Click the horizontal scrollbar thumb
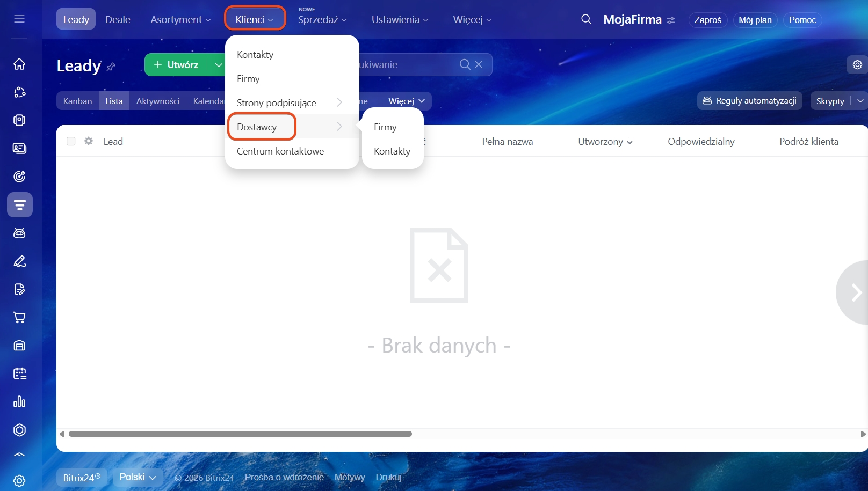The width and height of the screenshot is (868, 491). point(240,434)
